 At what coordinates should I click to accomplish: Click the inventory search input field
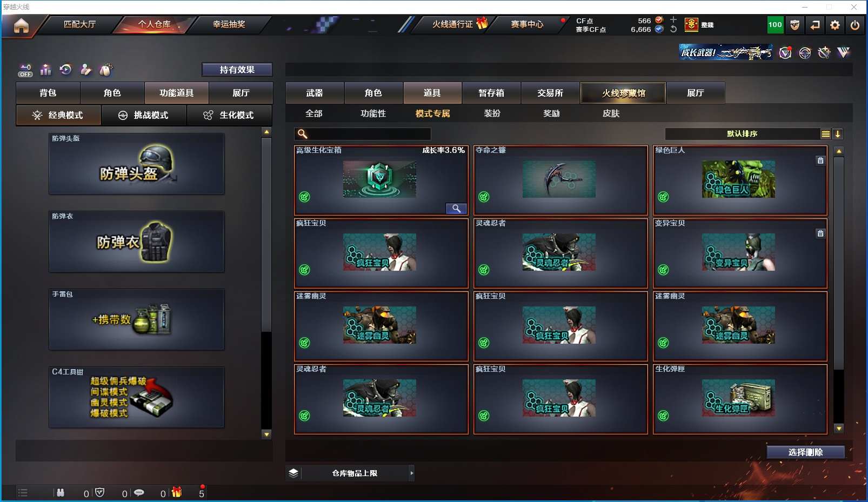click(x=363, y=134)
